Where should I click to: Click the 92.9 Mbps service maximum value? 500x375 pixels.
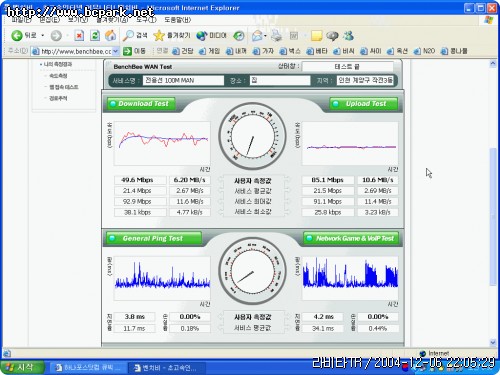pyautogui.click(x=140, y=201)
